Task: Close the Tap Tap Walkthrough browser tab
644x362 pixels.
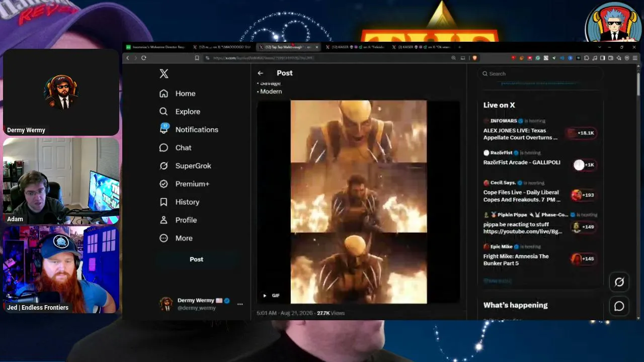Action: pos(316,47)
